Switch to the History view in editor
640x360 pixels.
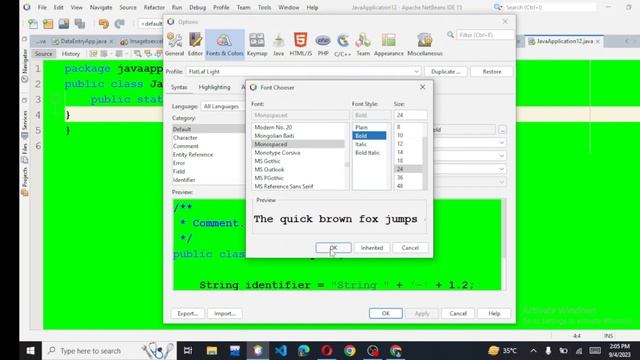(x=71, y=53)
